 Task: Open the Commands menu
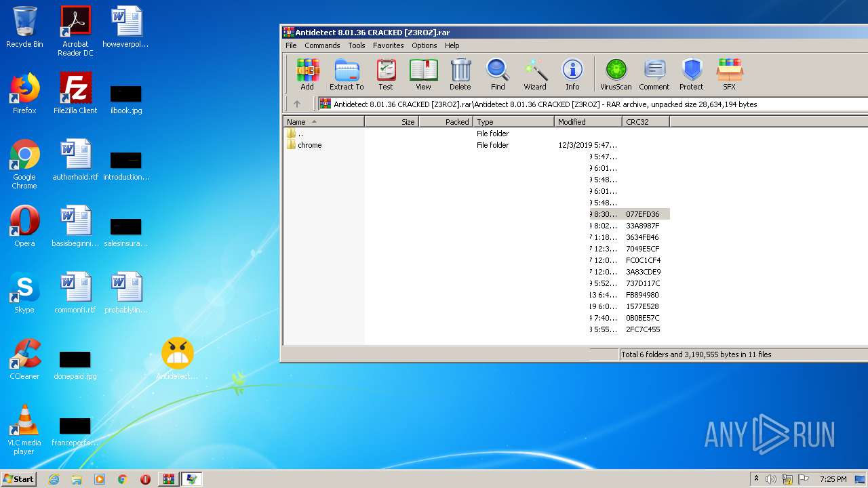point(322,45)
